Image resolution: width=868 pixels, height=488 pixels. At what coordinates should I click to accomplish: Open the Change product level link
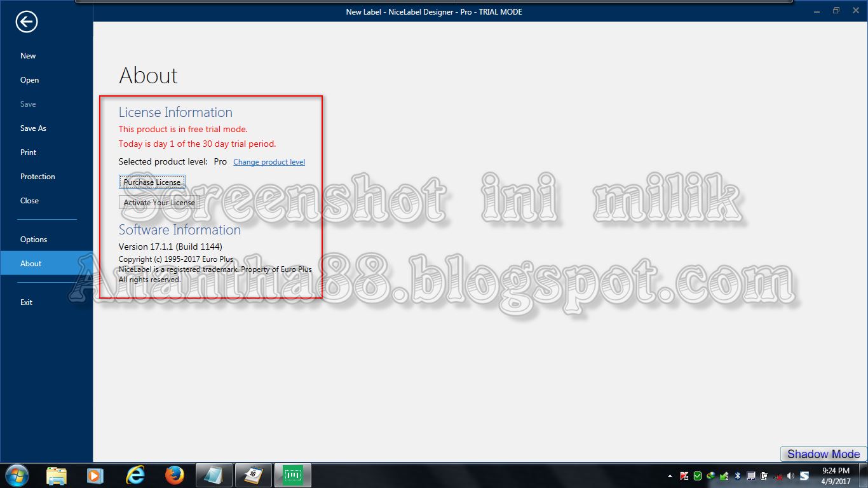coord(269,162)
